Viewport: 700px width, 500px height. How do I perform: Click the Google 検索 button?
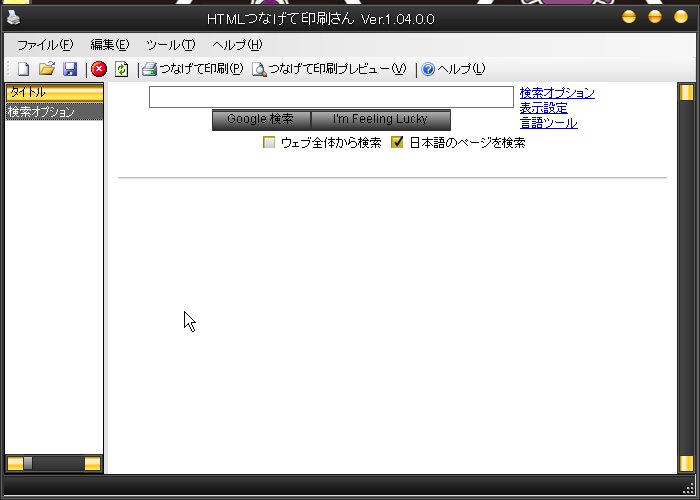(261, 119)
